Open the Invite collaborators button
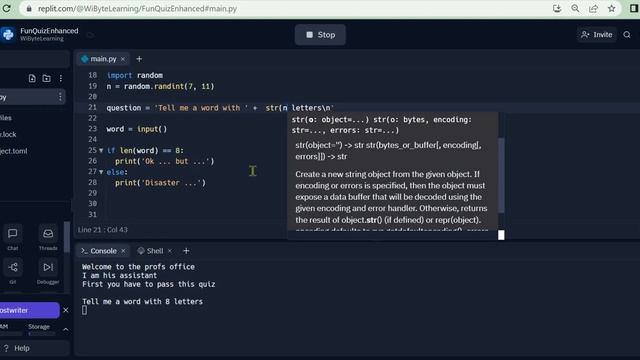The width and height of the screenshot is (640, 360). (x=596, y=35)
